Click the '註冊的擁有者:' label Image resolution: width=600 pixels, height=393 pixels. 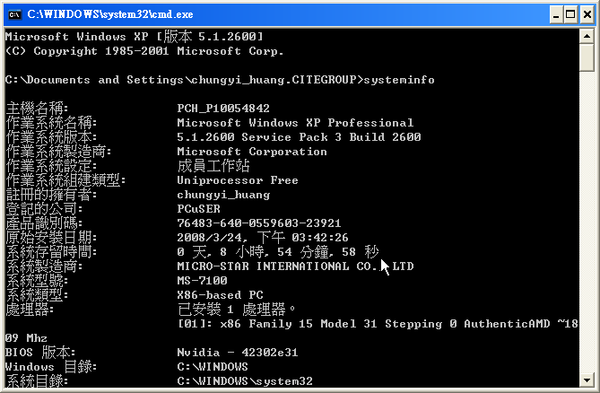pyautogui.click(x=51, y=195)
